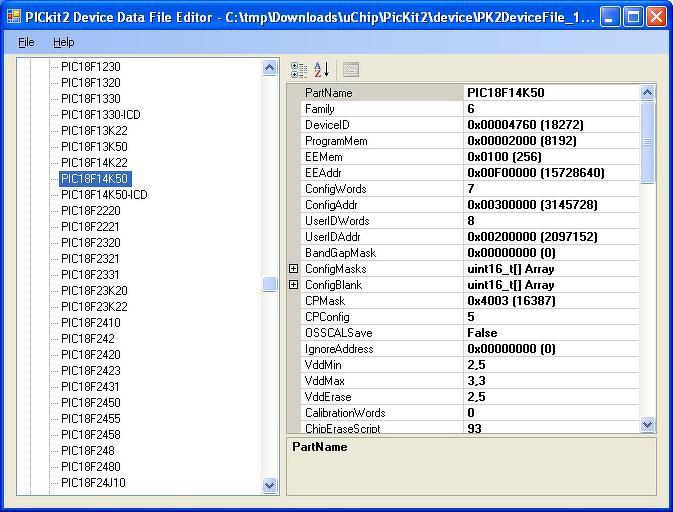Screen dimensions: 673x512
Task: Select PIC18F13K22 in the device tree
Action: [94, 130]
